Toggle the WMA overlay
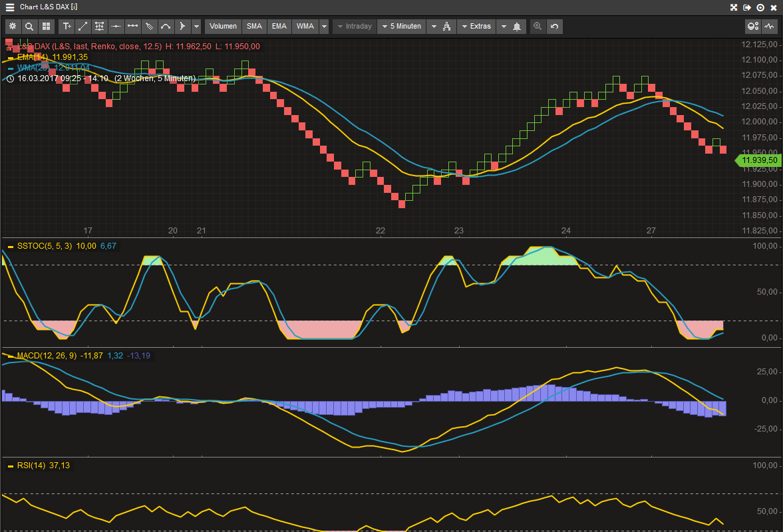Screen dimensions: 783x532 point(305,26)
